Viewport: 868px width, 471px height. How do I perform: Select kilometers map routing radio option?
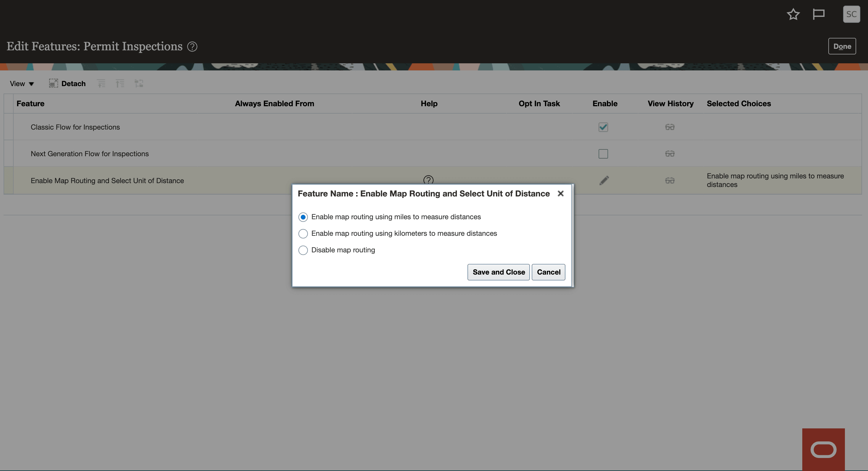pos(303,234)
